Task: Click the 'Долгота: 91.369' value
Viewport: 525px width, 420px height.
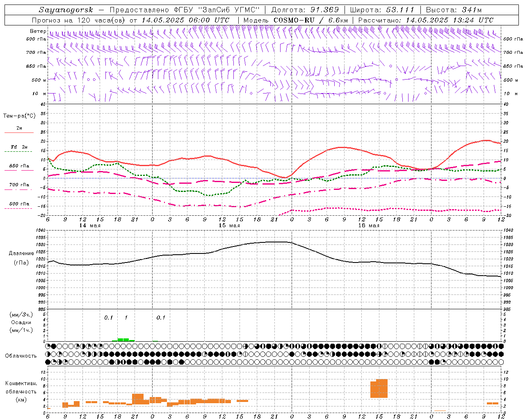Action: click(x=305, y=10)
